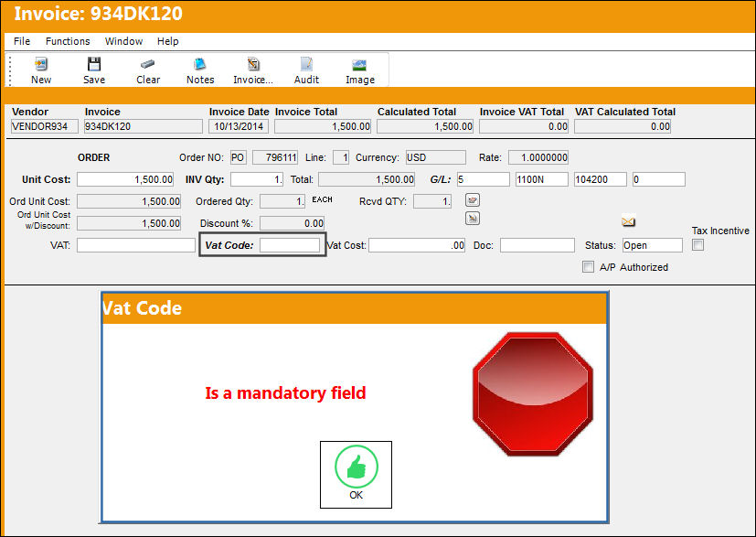Click the small icon beside Rcvd QTY
Viewport: 756px width, 537px height.
(473, 200)
